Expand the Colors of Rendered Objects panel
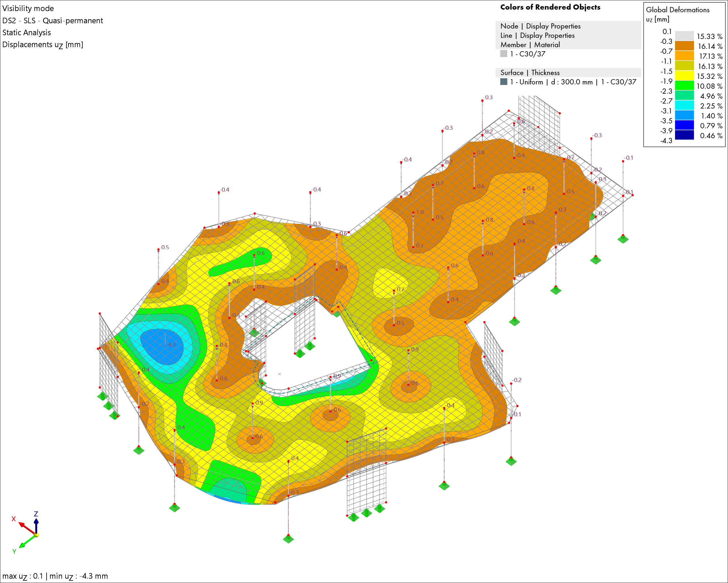This screenshot has height=583, width=728. (550, 7)
